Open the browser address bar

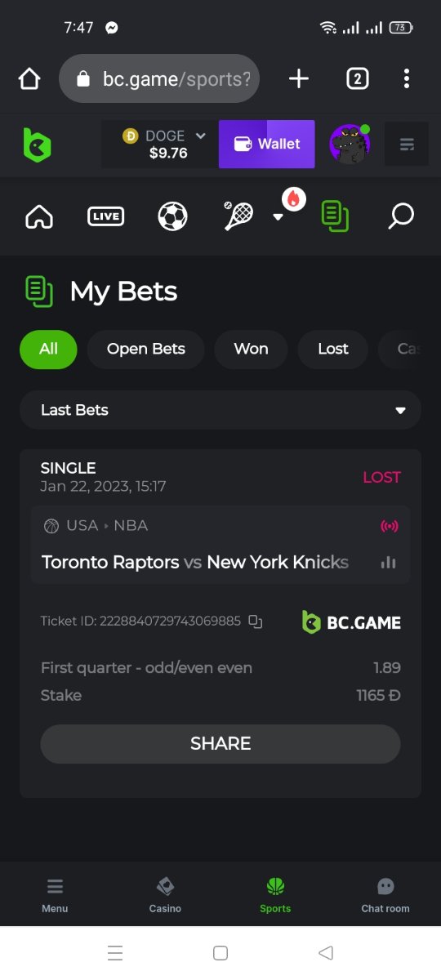159,78
